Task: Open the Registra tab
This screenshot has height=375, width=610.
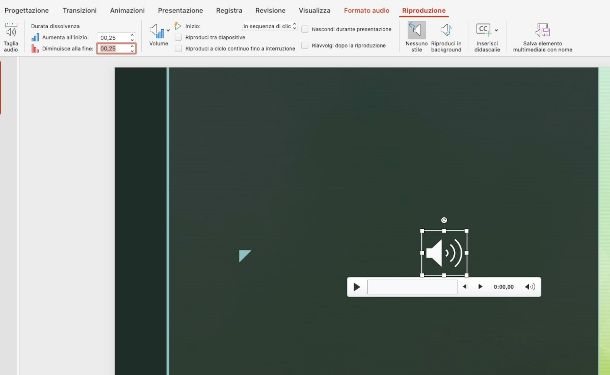Action: tap(229, 11)
